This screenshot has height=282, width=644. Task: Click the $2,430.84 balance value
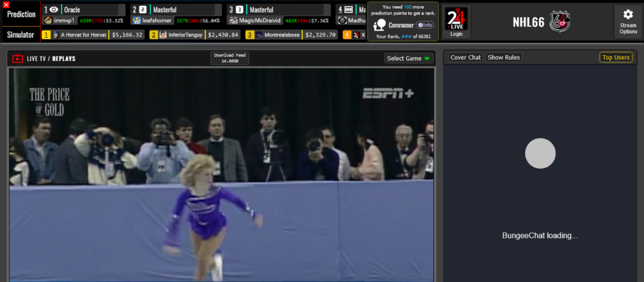[223, 35]
